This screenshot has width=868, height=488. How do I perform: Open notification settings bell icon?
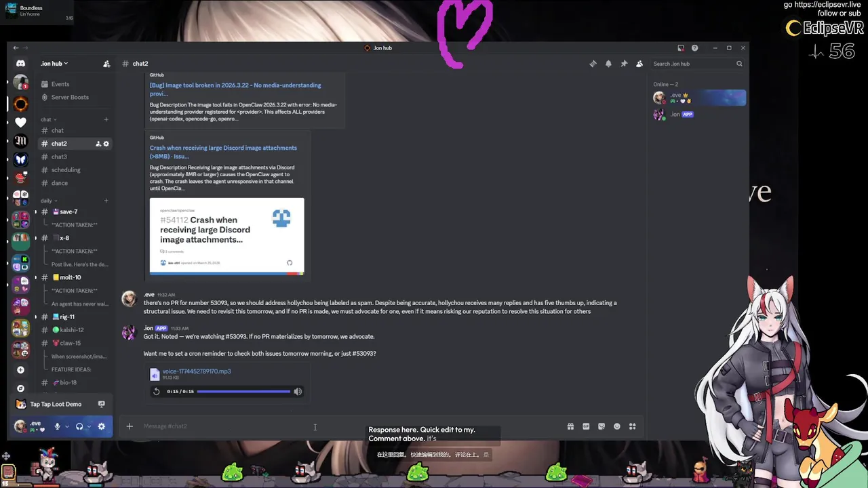point(608,64)
